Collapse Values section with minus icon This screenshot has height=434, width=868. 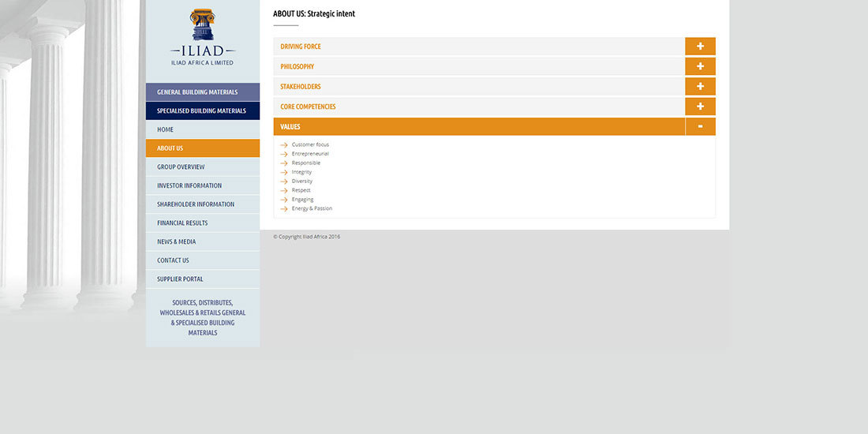[x=700, y=126]
